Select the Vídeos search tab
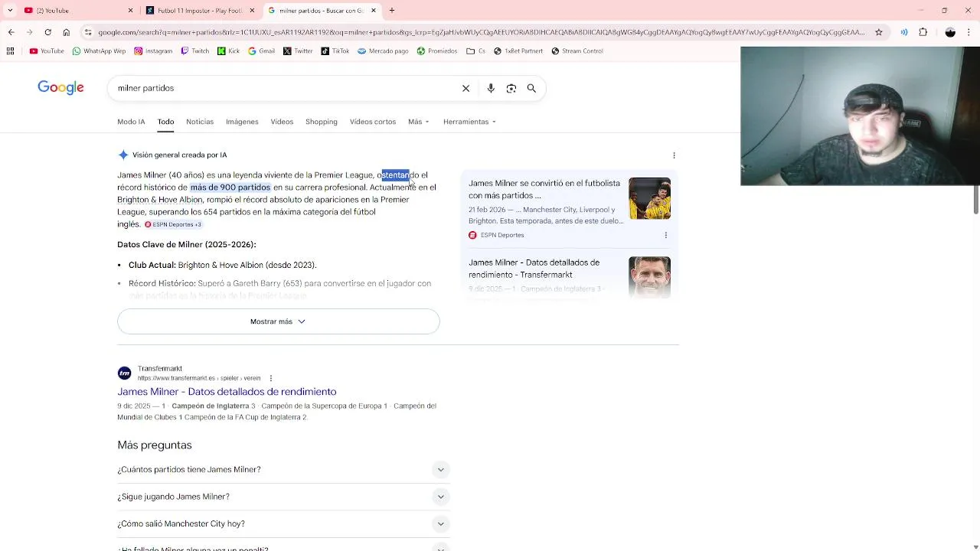The image size is (980, 551). coord(282,122)
